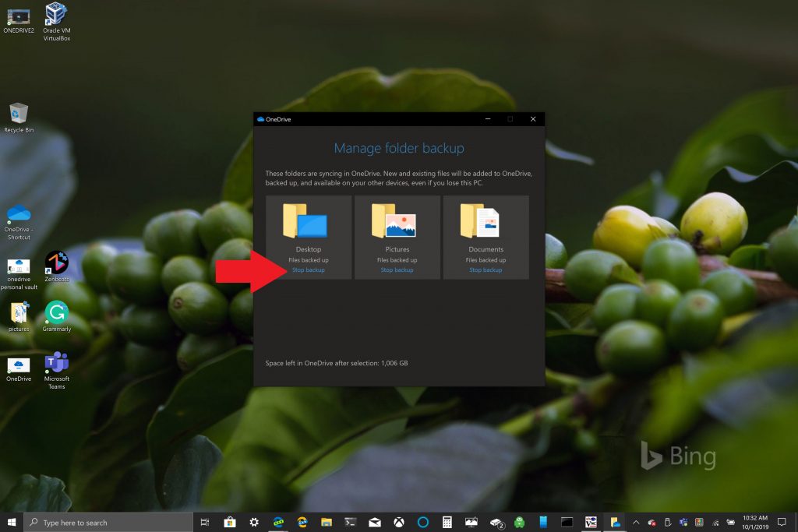The image size is (798, 532).
Task: Open Microsoft Store from the taskbar
Action: tap(230, 523)
